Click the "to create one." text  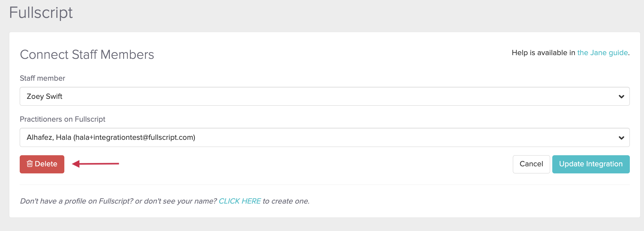tap(286, 201)
